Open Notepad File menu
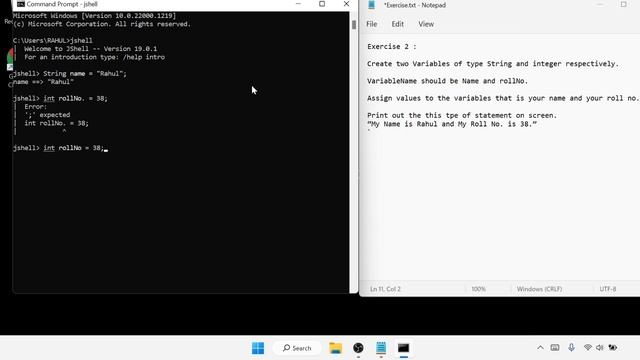The width and height of the screenshot is (640, 360). click(x=371, y=24)
